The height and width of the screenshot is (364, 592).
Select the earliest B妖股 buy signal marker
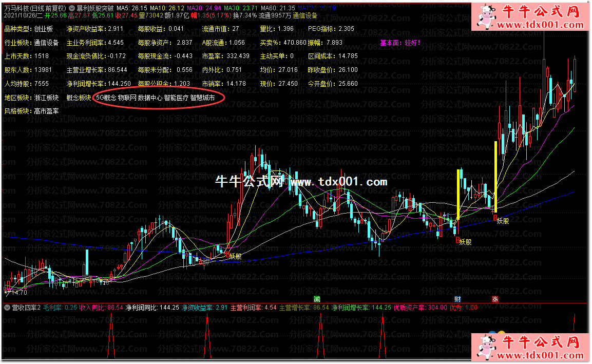click(234, 256)
